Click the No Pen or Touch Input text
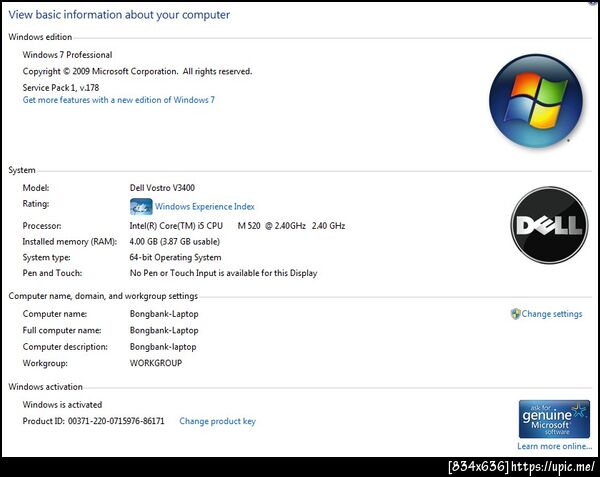Viewport: 600px width, 477px height. tap(223, 273)
